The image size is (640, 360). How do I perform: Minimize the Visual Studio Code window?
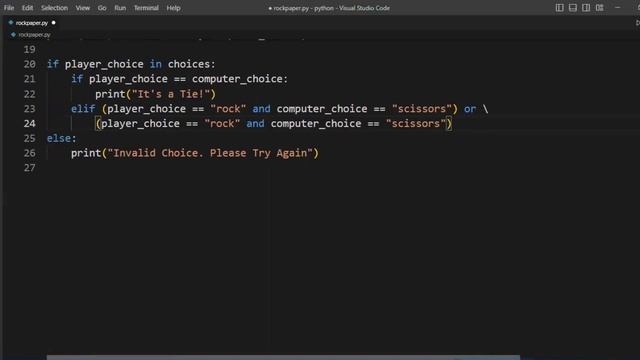pos(618,8)
